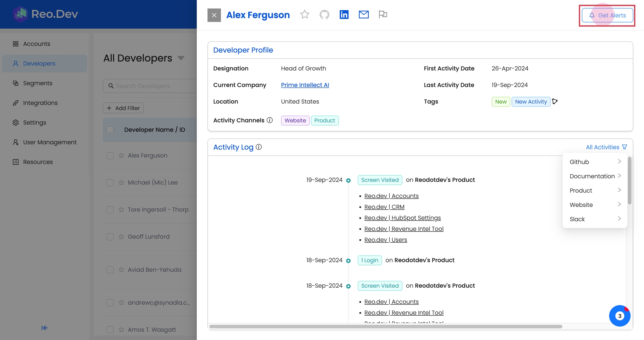Choose Slack from activity filter menu
Screen dimensions: 644x340
(x=595, y=219)
